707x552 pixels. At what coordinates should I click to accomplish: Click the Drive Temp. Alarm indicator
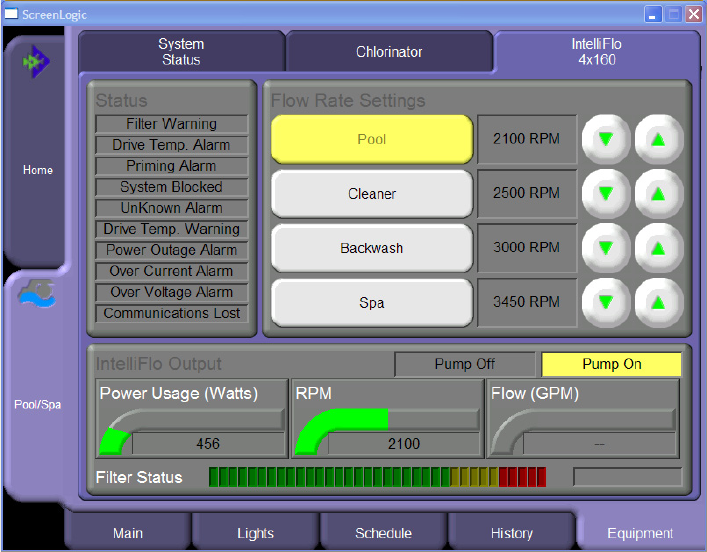(x=171, y=145)
